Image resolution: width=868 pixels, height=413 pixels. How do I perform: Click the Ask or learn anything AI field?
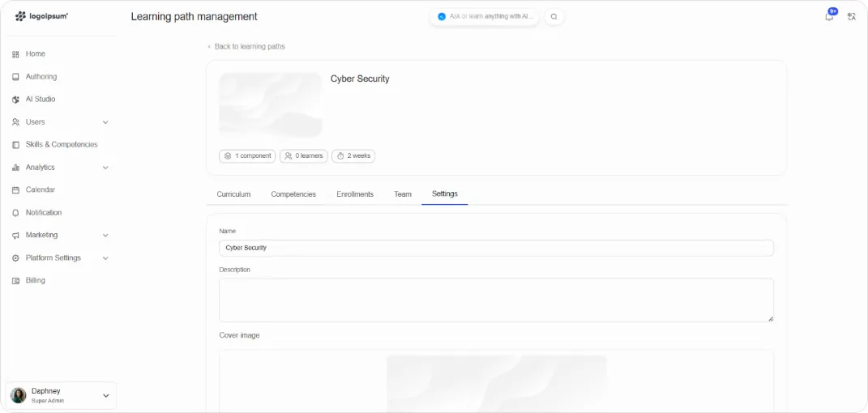pos(485,16)
